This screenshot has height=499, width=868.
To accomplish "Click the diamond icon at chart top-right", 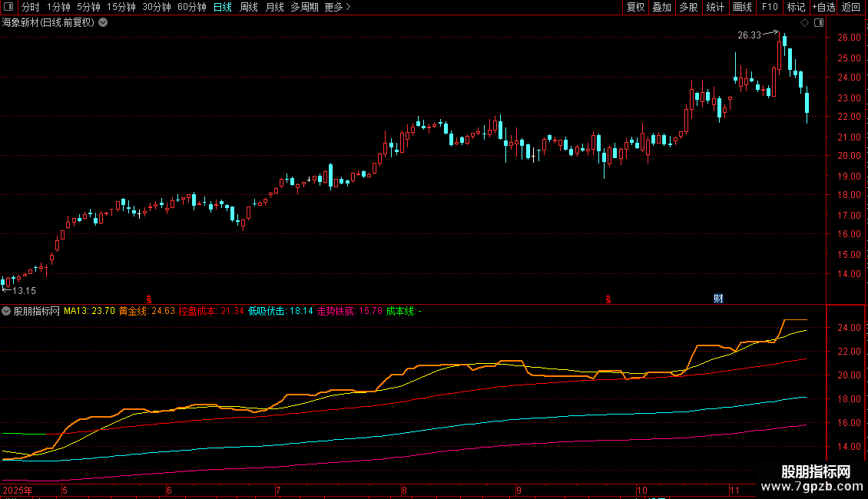I will point(804,23).
